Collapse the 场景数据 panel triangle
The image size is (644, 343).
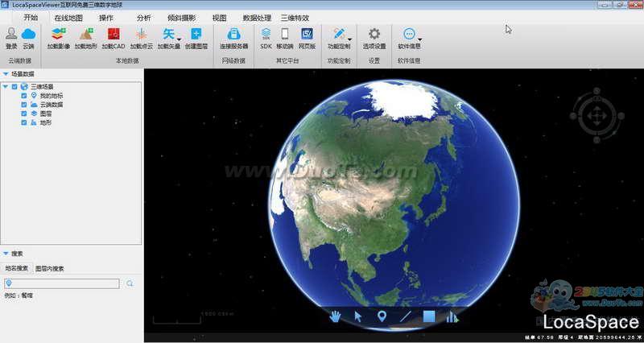click(6, 74)
